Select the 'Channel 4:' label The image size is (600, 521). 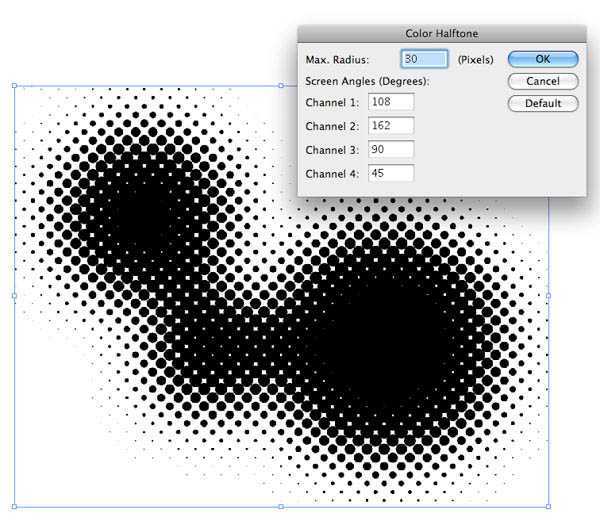[x=332, y=174]
